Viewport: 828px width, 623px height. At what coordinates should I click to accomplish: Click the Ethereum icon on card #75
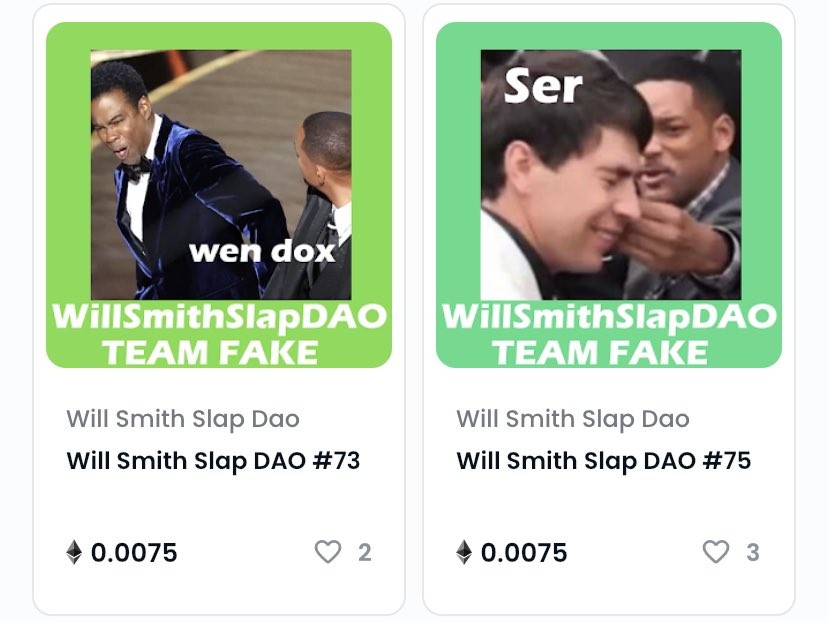point(464,552)
